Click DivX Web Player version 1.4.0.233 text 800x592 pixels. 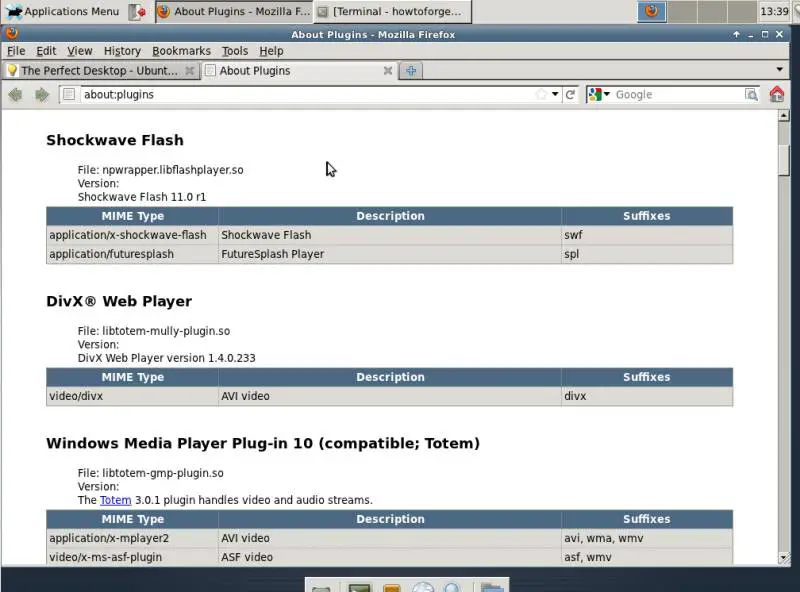tap(166, 358)
